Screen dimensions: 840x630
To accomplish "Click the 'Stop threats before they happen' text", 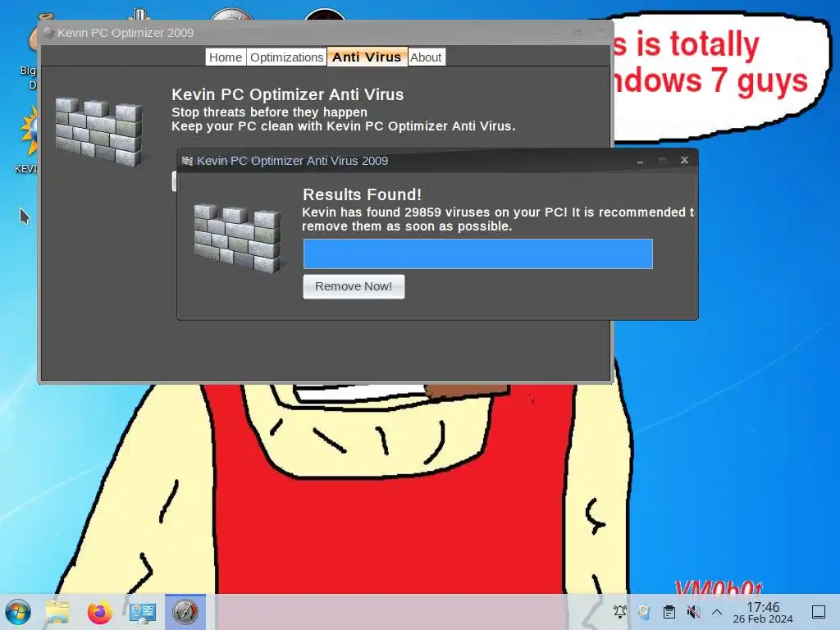I will pyautogui.click(x=269, y=112).
